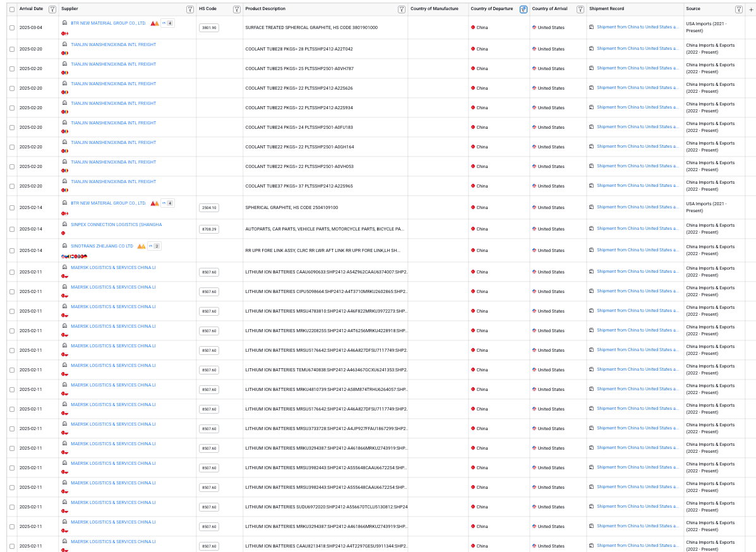Expand the 2-count badge next to SINOTRANS
756x552 pixels.
pos(154,246)
